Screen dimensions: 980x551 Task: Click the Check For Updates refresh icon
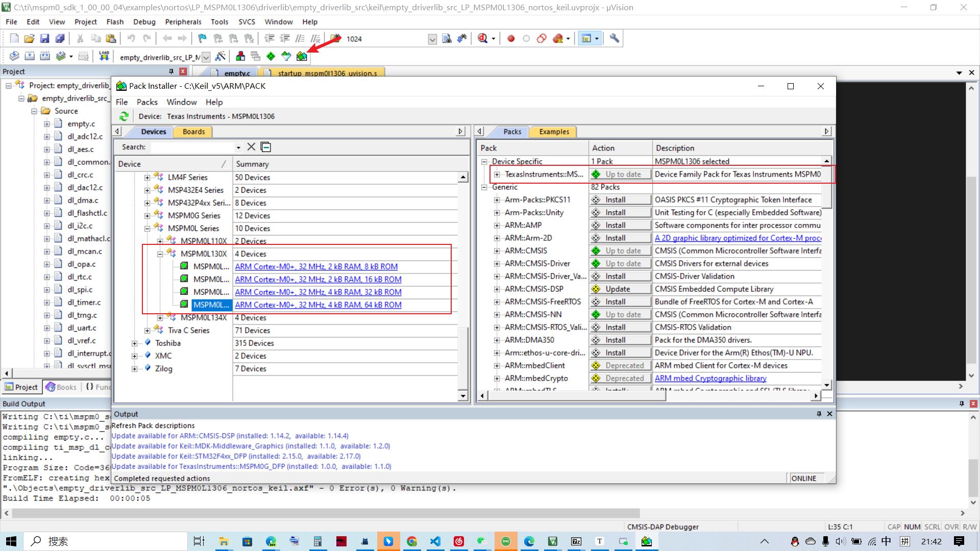coord(124,116)
